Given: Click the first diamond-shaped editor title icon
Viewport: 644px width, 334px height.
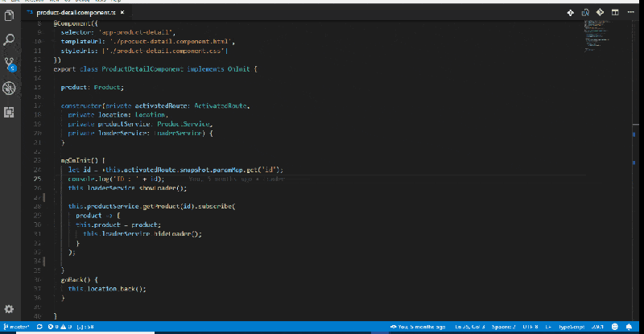Looking at the screenshot, I should (571, 13).
